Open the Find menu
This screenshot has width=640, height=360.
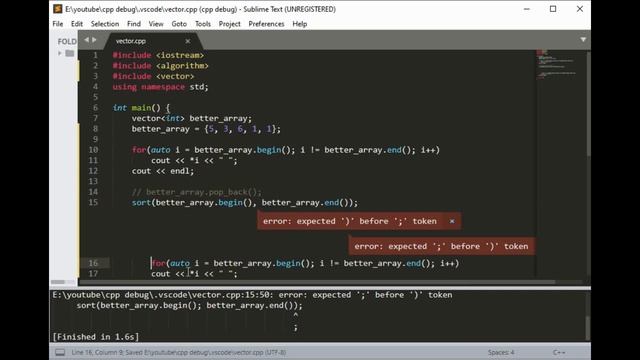tap(134, 24)
